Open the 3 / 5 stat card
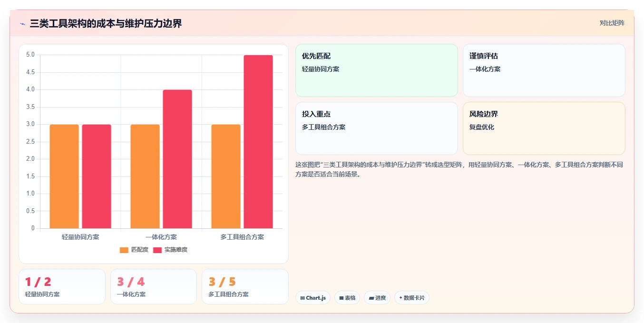The image size is (644, 323). 245,286
